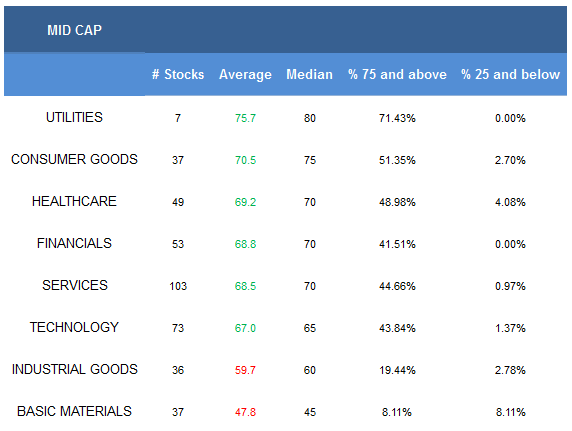The width and height of the screenshot is (572, 431).
Task: Click the TECHNOLOGY row label
Action: pyautogui.click(x=74, y=327)
